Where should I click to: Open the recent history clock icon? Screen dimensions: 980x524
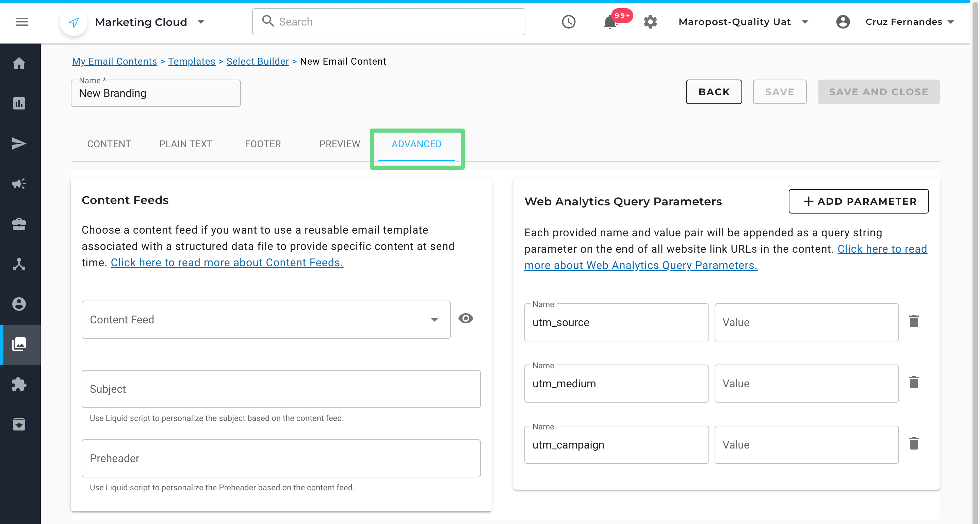pyautogui.click(x=568, y=22)
